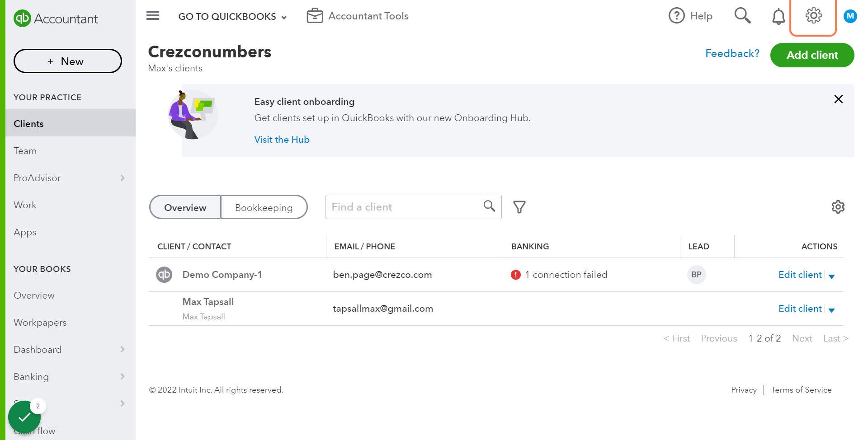The image size is (868, 440).
Task: Click the QuickBooks logo beside Demo Company-1
Action: tap(164, 274)
